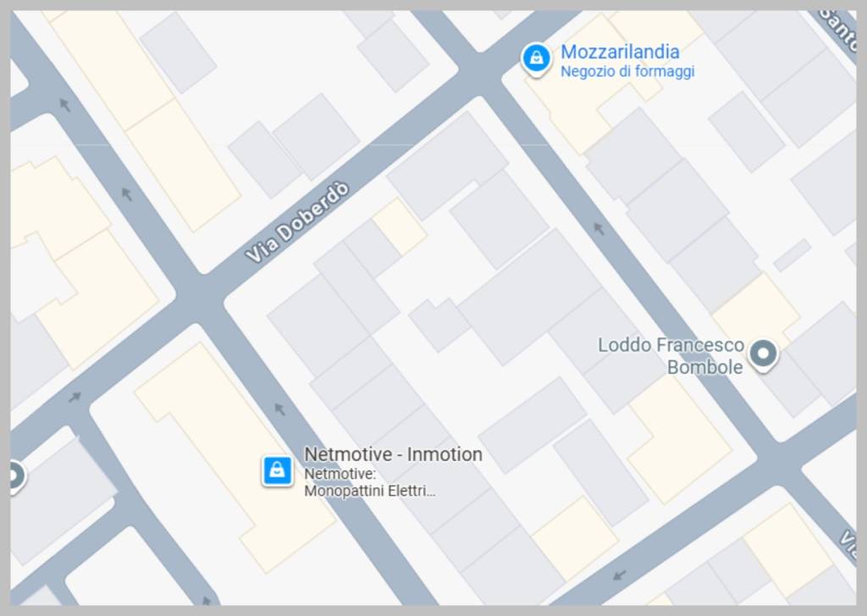Image resolution: width=867 pixels, height=616 pixels.
Task: Click the one-way arrow near Netmotive
Action: 279,410
